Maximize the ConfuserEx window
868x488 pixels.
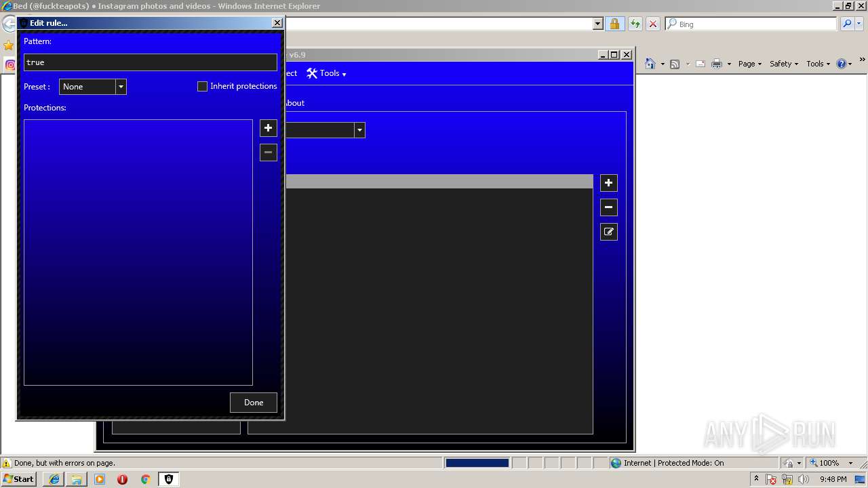(x=614, y=55)
